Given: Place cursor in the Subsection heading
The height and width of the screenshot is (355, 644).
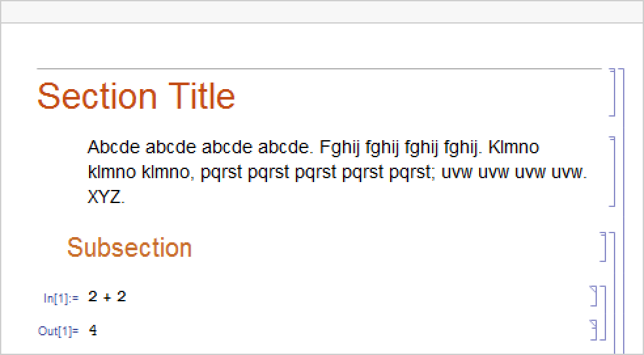Looking at the screenshot, I should pyautogui.click(x=130, y=248).
